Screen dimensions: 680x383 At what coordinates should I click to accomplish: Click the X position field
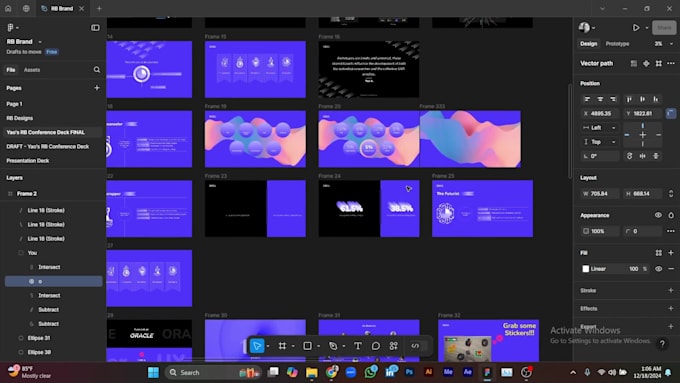click(x=600, y=114)
